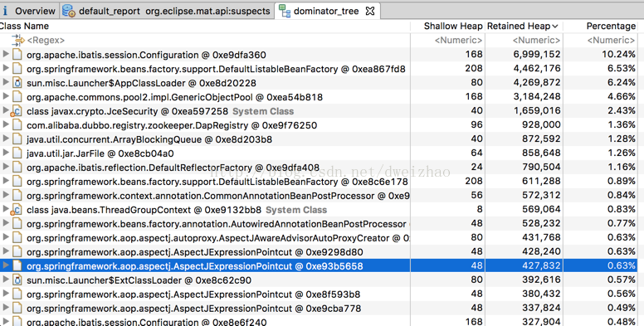Select java.util.jar.JarFile row
Screen dimensions: 644x326
tap(319, 153)
